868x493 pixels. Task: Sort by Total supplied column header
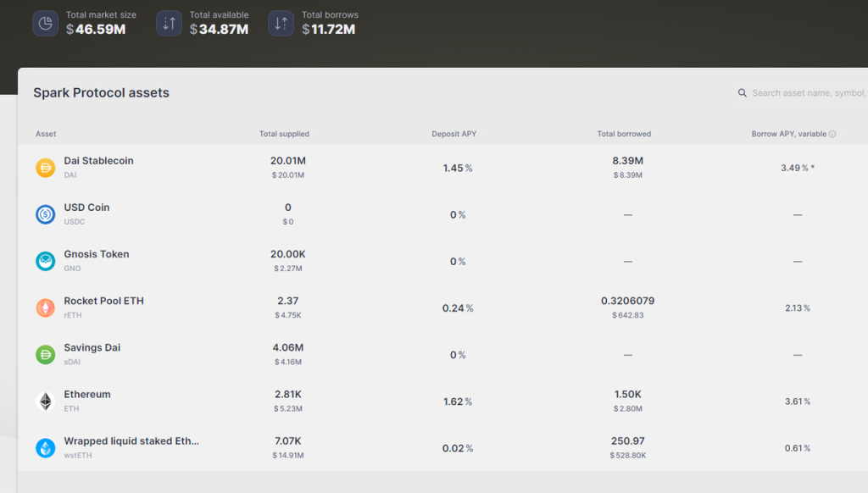click(x=284, y=134)
